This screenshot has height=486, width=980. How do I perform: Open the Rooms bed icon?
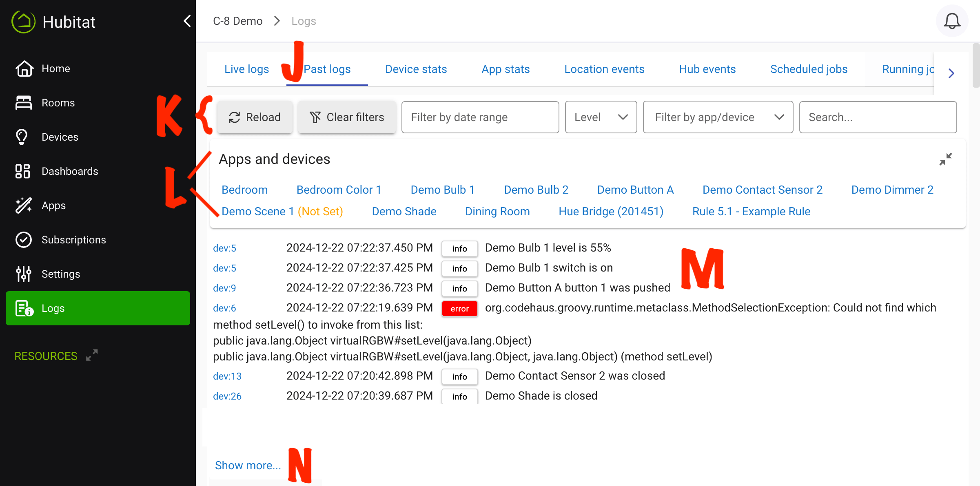[24, 103]
